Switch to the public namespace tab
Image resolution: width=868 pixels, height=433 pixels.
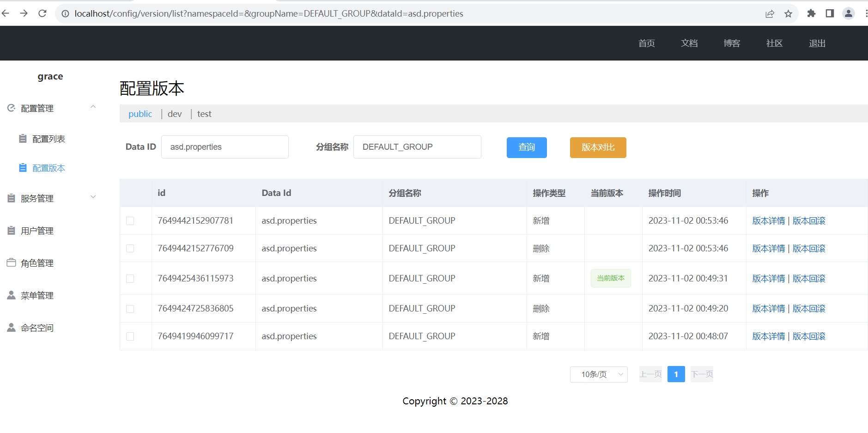pos(140,114)
